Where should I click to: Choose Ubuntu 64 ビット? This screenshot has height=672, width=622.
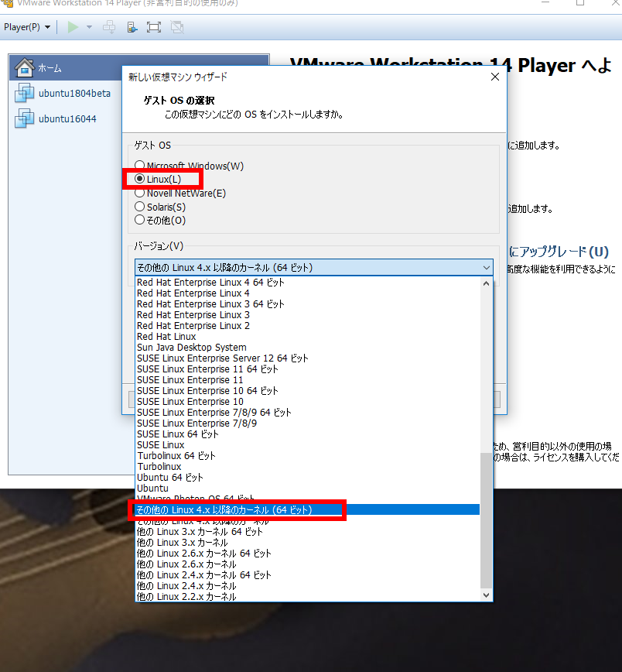coord(308,478)
